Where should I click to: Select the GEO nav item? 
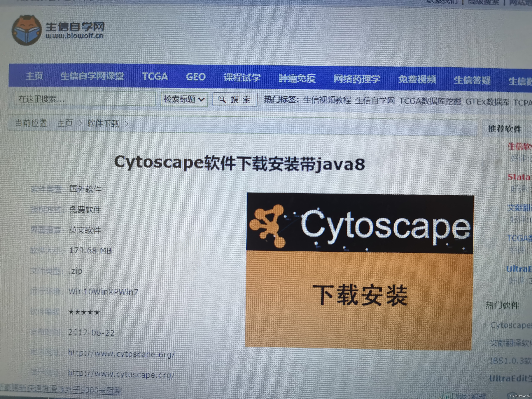196,77
